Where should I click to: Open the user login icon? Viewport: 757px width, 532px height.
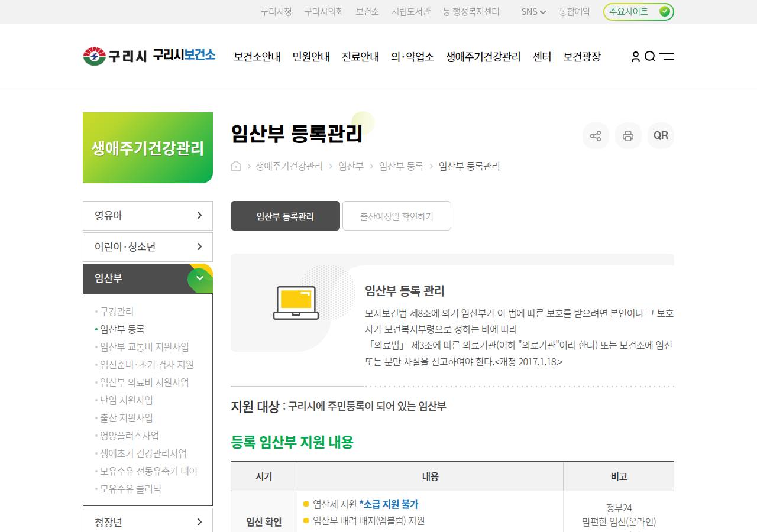(x=636, y=56)
